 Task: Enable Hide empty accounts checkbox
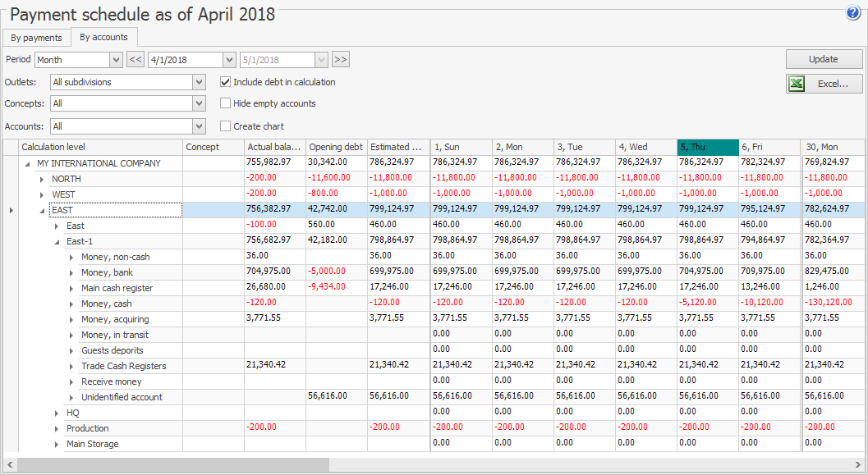(x=226, y=103)
